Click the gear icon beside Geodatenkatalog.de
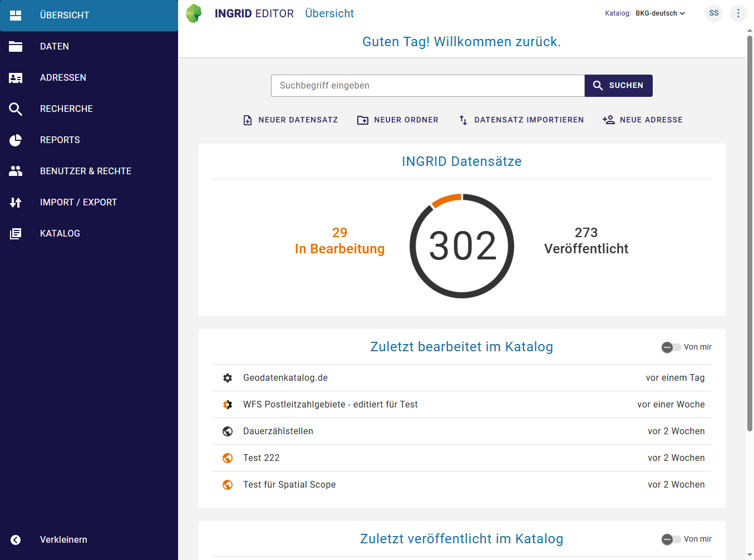This screenshot has width=754, height=560. [x=228, y=378]
